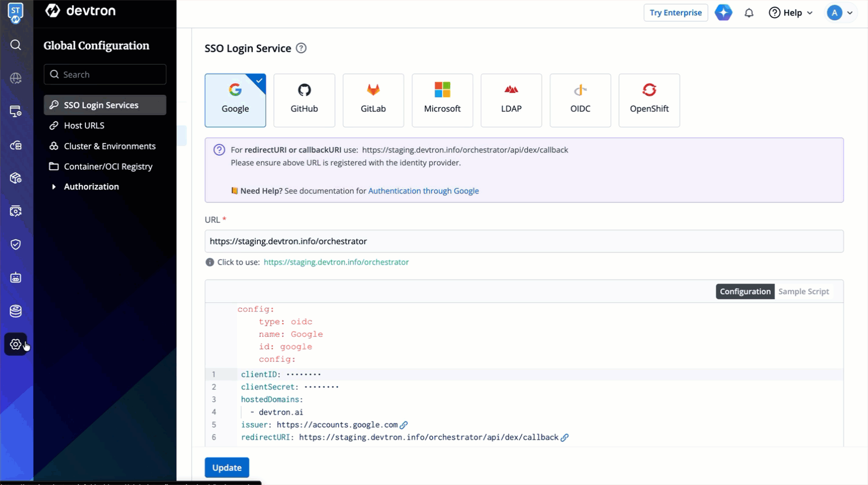868x485 pixels.
Task: Select the GitHub SSO provider
Action: click(304, 100)
